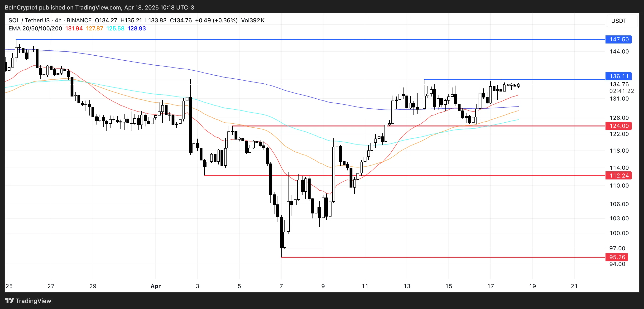
Task: Click the red EMA value 131.94
Action: [x=74, y=29]
